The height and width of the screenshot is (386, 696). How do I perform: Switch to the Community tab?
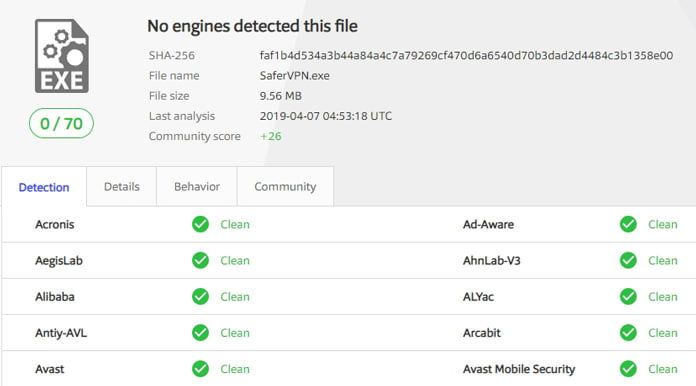click(285, 186)
